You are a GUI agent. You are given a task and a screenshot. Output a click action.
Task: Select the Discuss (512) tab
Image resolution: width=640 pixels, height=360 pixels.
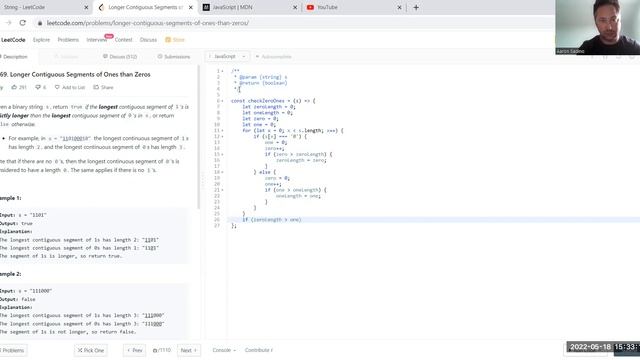click(x=120, y=57)
